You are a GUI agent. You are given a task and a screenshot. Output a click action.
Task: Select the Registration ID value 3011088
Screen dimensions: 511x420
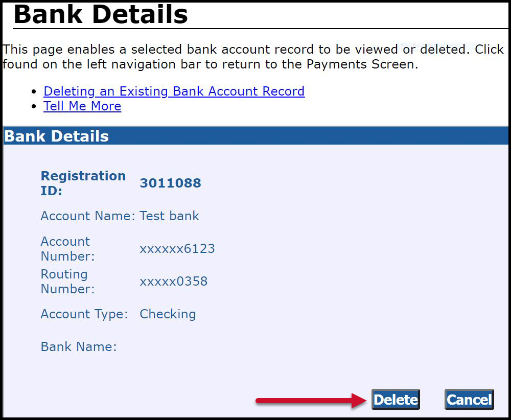click(x=170, y=182)
